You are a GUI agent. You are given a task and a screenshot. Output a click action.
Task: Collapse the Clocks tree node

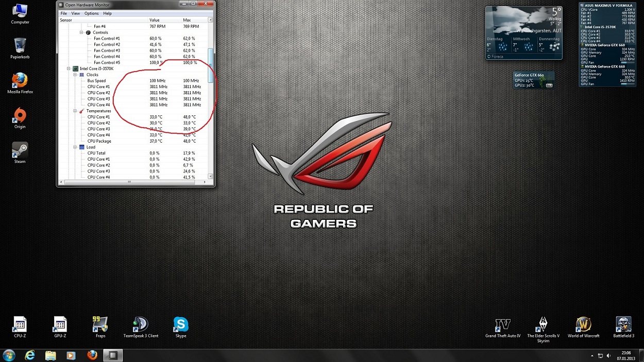pos(75,75)
